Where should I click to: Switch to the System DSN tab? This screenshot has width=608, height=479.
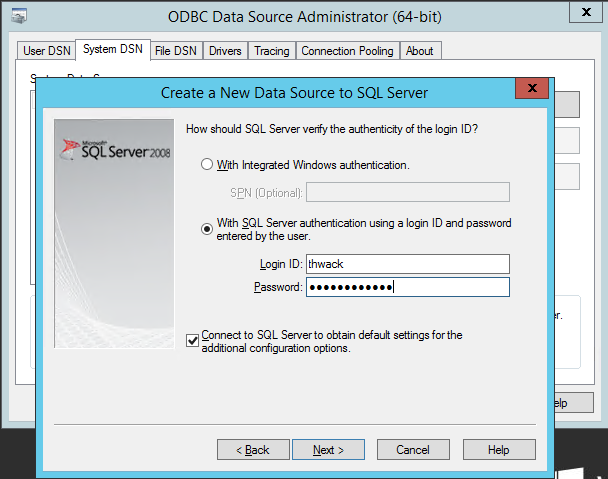tap(113, 49)
